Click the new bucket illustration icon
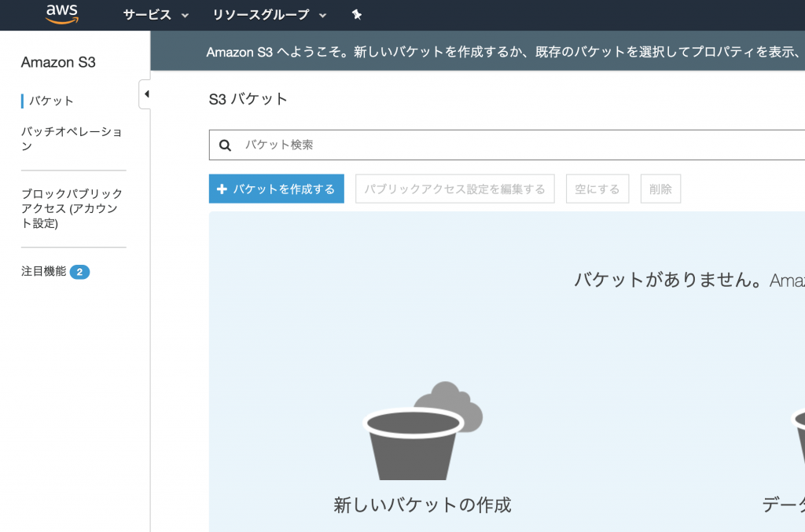Viewport: 805px width, 532px height. tap(422, 431)
